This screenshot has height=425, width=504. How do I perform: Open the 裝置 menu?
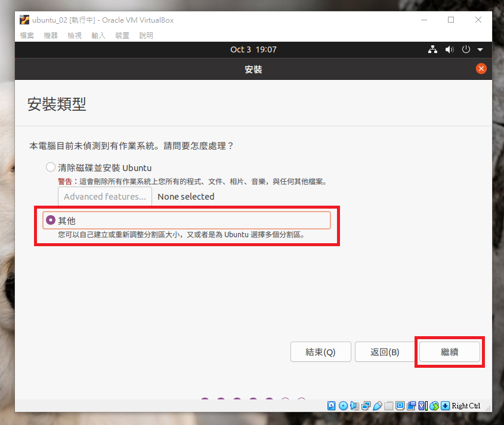(122, 35)
